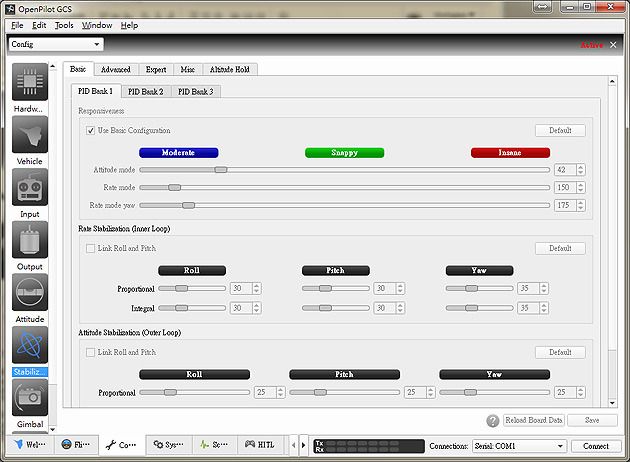Click the Rate mode slider handle
The width and height of the screenshot is (630, 462).
tap(174, 187)
